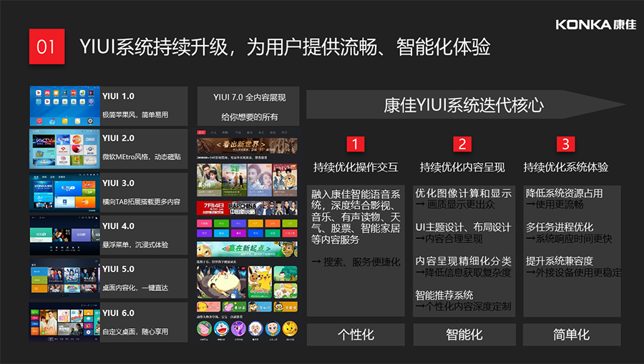This screenshot has height=364, width=644.
Task: Click the YIUI 1.0 label
Action: pos(118,96)
